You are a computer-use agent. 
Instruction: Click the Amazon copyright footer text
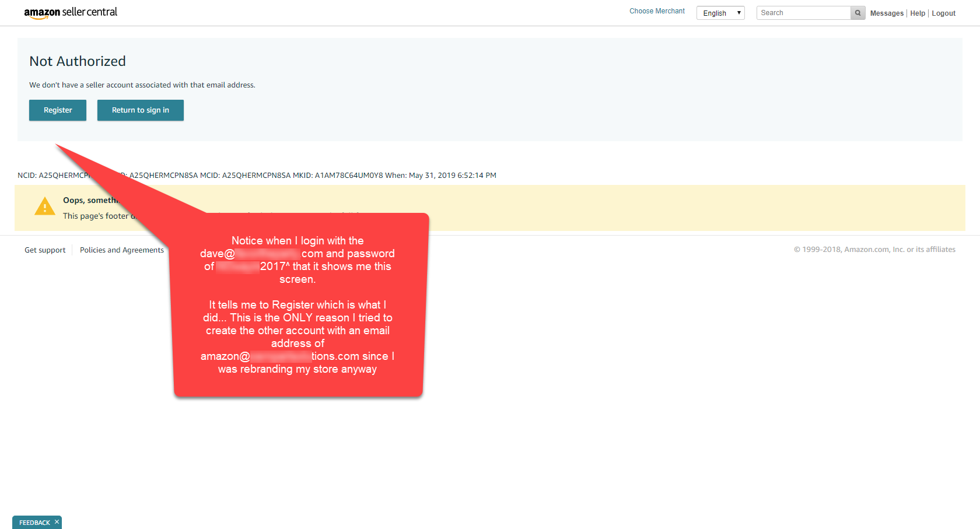[874, 250]
